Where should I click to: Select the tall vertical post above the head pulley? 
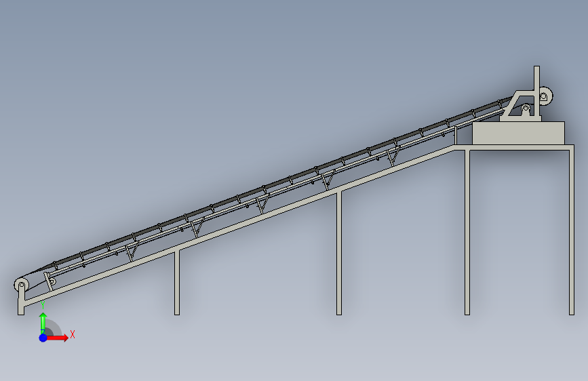pyautogui.click(x=536, y=91)
